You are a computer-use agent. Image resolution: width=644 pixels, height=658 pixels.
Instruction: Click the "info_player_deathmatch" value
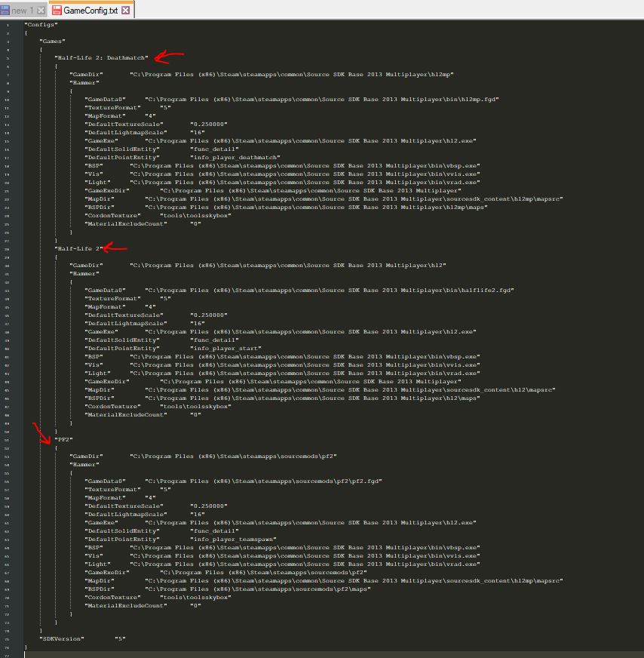point(235,158)
